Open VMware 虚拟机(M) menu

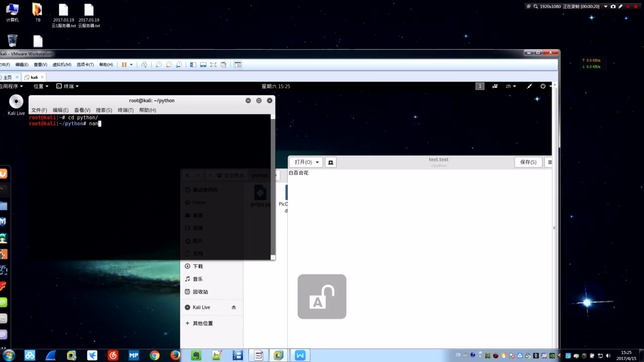[62, 64]
